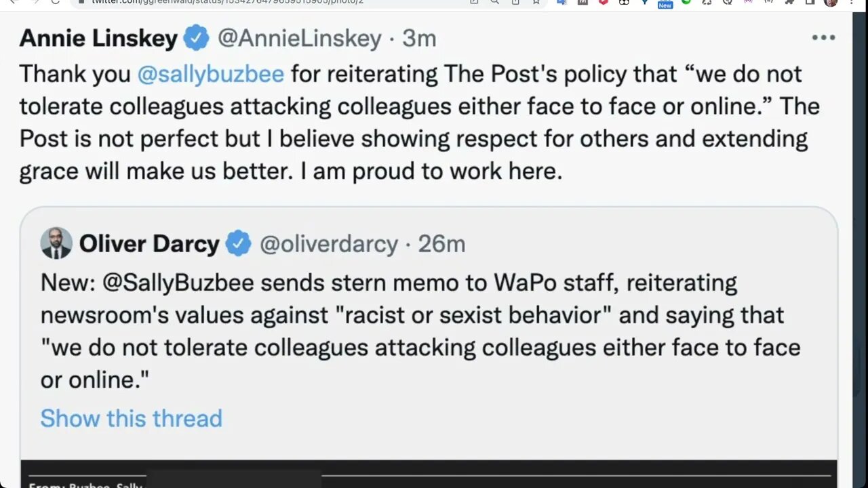Open the Chrome extensions puzzle icon
This screenshot has height=488, width=868.
pyautogui.click(x=789, y=2)
